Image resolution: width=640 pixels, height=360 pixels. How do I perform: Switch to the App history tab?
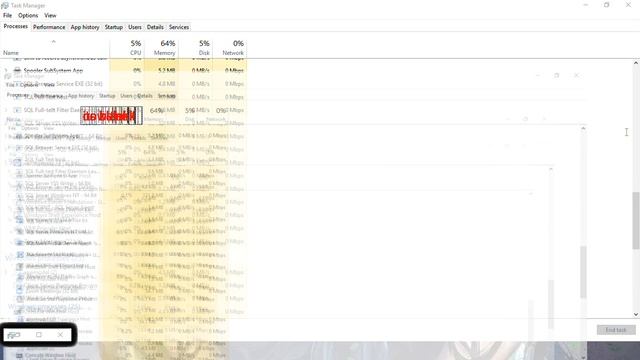(x=85, y=27)
